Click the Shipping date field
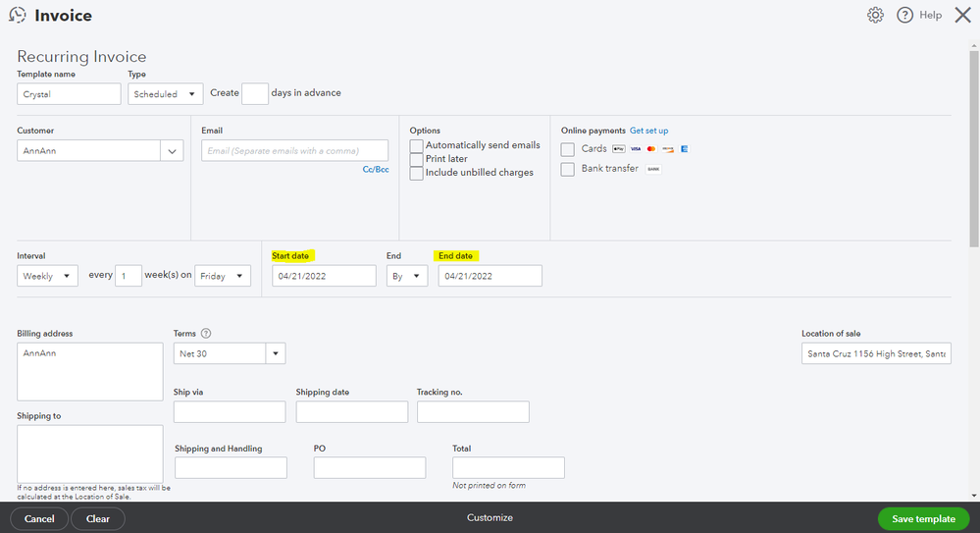The height and width of the screenshot is (533, 980). (352, 411)
